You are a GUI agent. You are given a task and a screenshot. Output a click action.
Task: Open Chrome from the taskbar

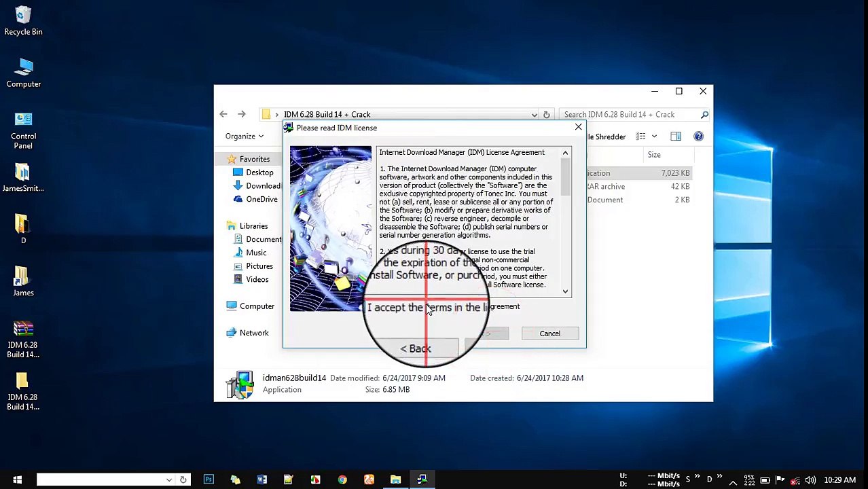coord(342,479)
